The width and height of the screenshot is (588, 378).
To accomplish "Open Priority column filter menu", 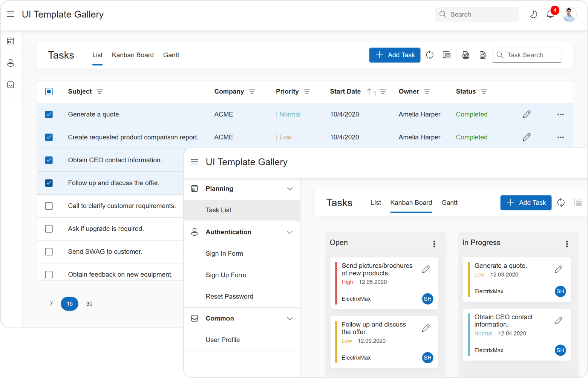I will pyautogui.click(x=307, y=92).
